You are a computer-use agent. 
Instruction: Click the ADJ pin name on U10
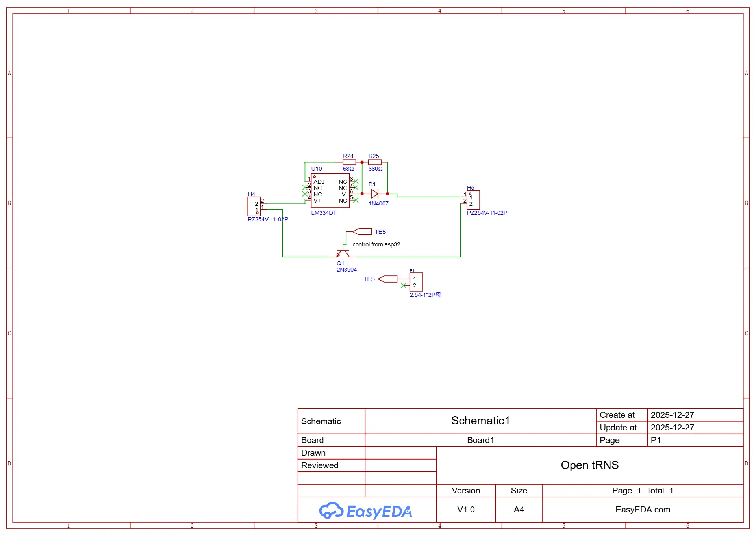319,182
